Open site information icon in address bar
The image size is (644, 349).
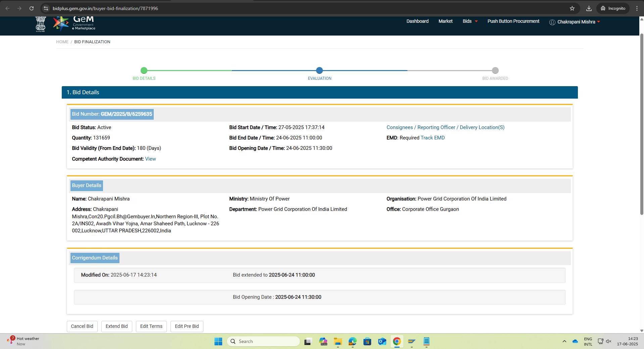(46, 8)
